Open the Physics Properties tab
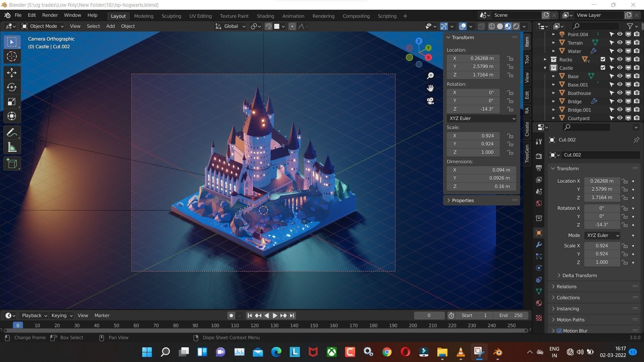This screenshot has height=362, width=644. pyautogui.click(x=539, y=268)
